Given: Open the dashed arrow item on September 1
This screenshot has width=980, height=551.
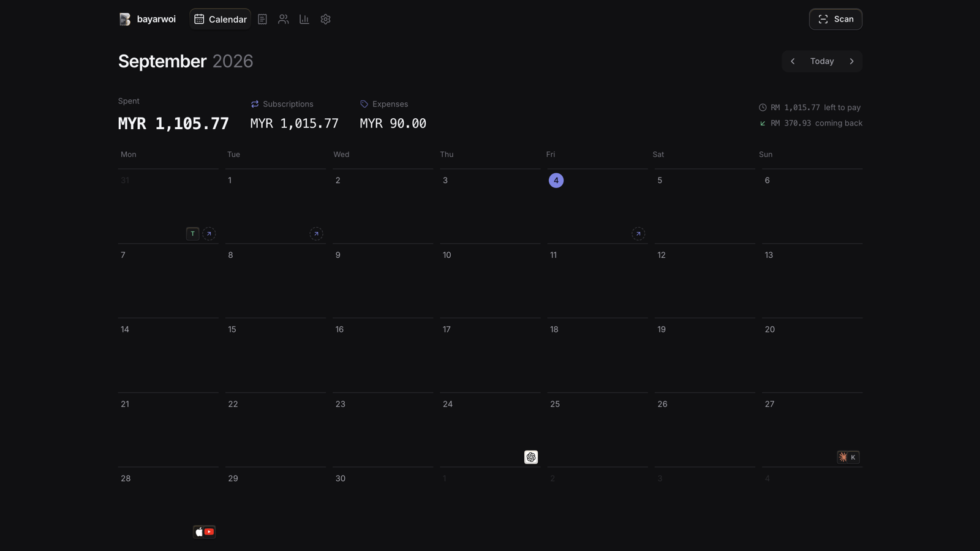Looking at the screenshot, I should (316, 233).
